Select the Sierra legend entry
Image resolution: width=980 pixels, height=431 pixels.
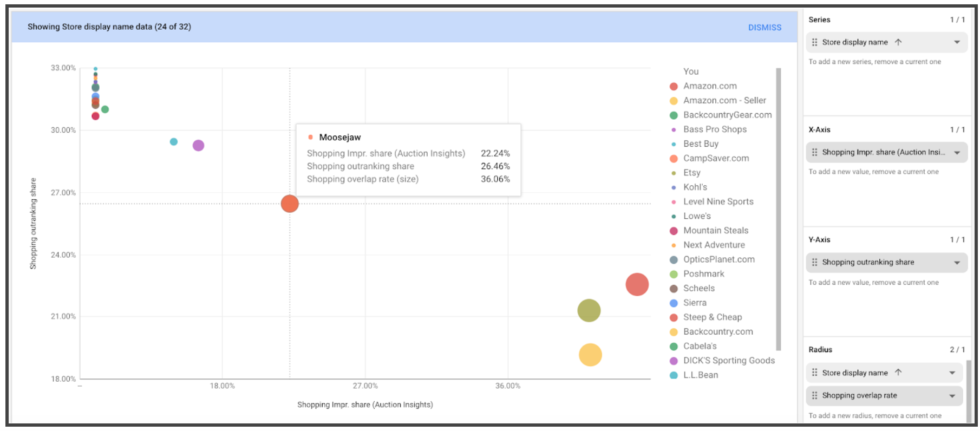[688, 303]
